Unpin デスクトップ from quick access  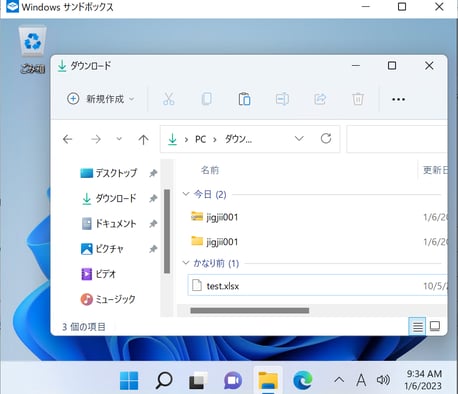click(x=153, y=173)
